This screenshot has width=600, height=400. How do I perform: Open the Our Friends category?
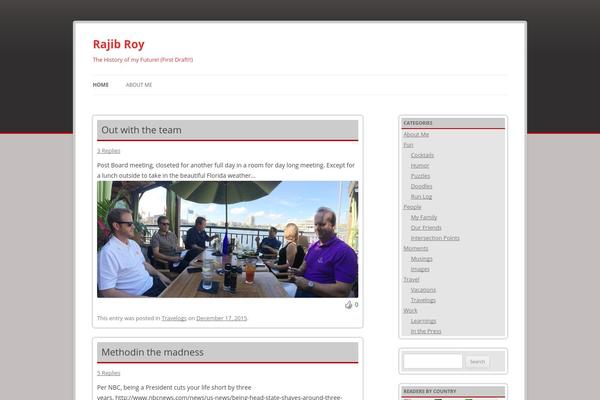coord(426,227)
